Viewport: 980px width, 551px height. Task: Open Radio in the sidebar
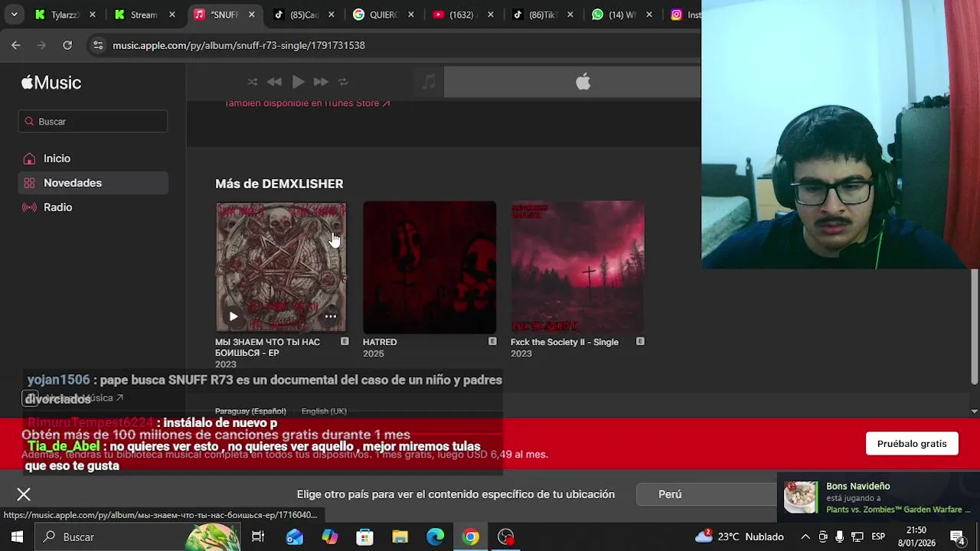pos(93,207)
